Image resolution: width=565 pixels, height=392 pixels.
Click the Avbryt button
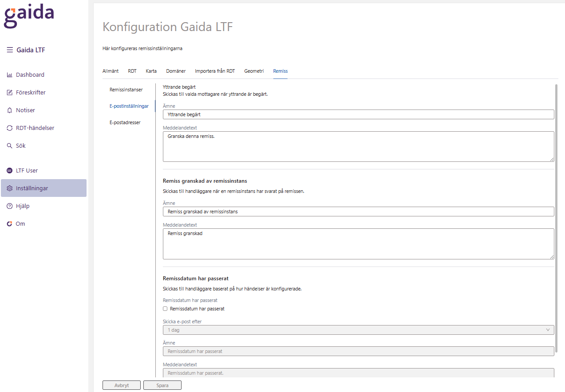click(x=122, y=385)
